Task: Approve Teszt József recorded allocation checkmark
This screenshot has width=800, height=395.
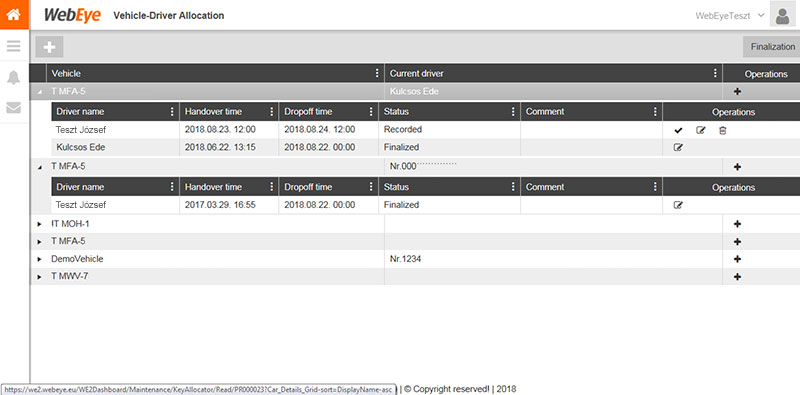Action: pos(678,130)
